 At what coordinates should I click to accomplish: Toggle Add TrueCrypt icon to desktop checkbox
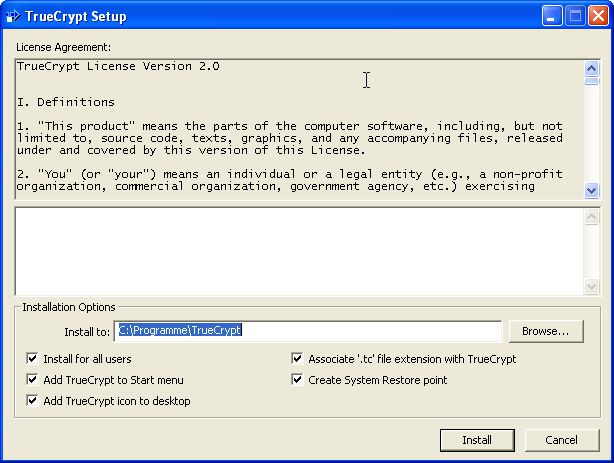pos(32,400)
